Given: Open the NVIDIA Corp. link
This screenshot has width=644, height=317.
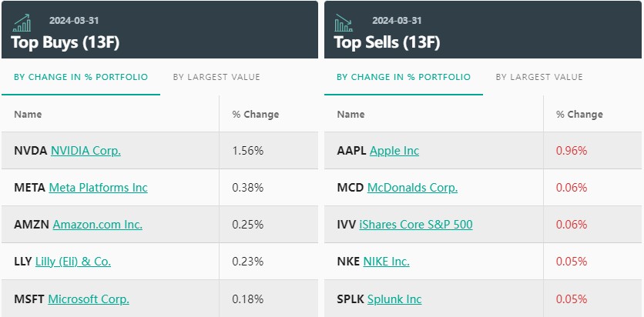Looking at the screenshot, I should 86,151.
